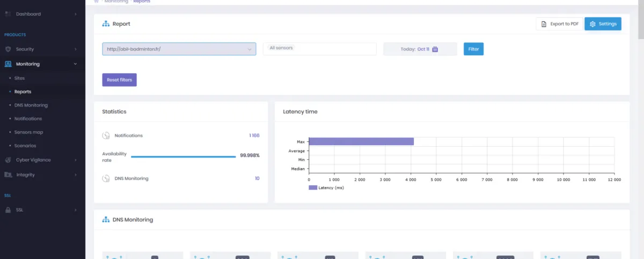This screenshot has width=644, height=259.
Task: Click the Latency time panel title
Action: point(300,112)
